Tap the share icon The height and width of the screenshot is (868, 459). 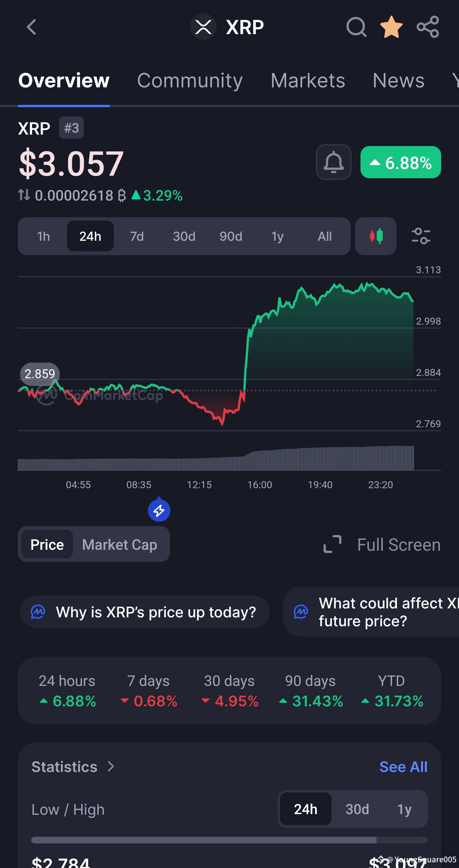pos(428,27)
